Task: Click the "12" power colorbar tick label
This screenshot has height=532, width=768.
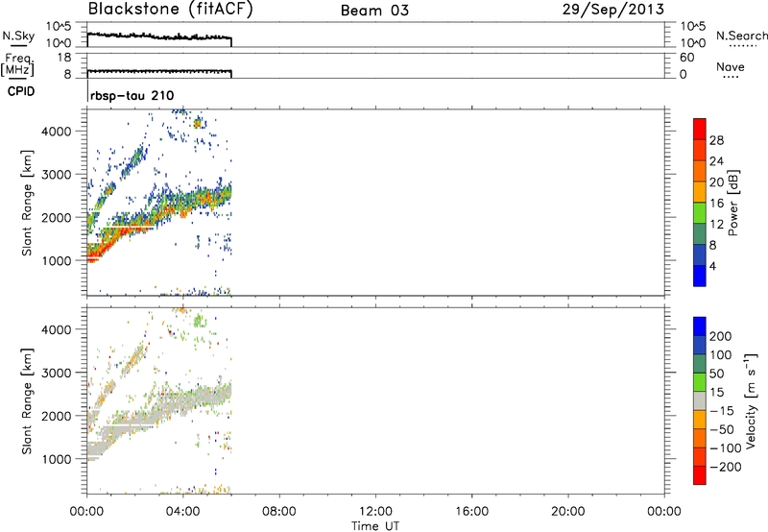Action: coord(716,225)
